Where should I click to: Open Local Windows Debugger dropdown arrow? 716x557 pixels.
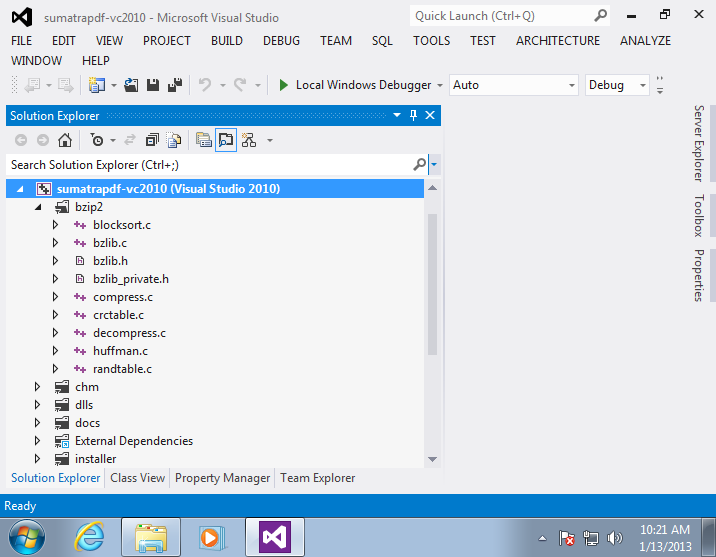tap(440, 85)
